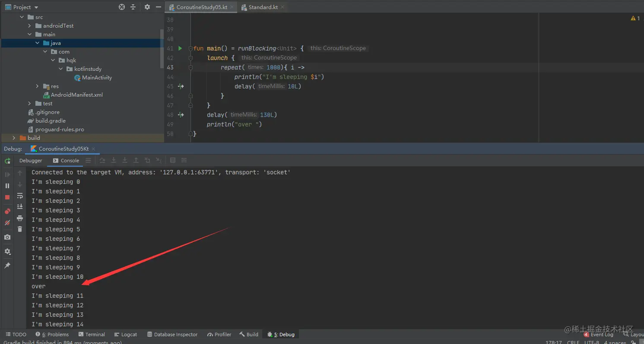Image resolution: width=644 pixels, height=344 pixels.
Task: Toggle soft-wrap in console
Action: pos(20,196)
